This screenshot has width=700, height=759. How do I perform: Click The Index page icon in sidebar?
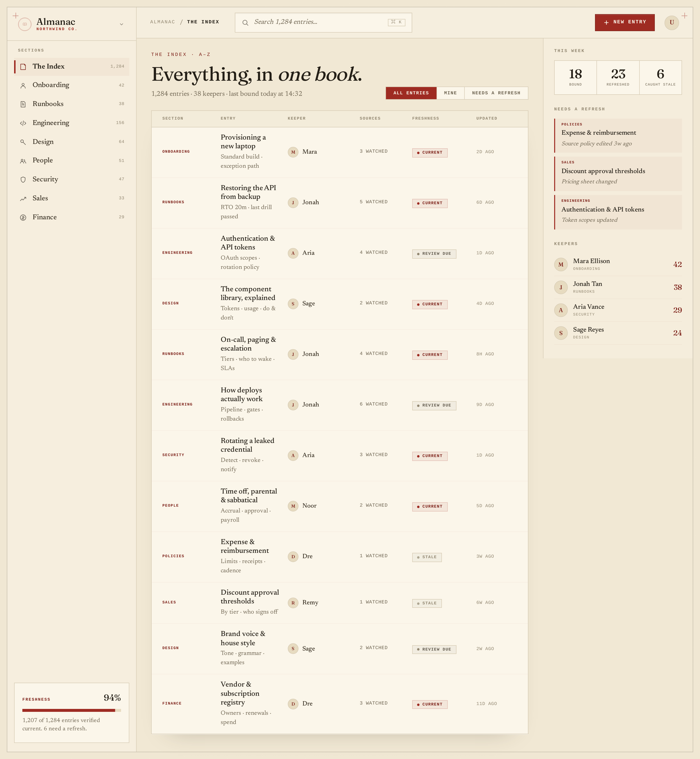click(23, 67)
